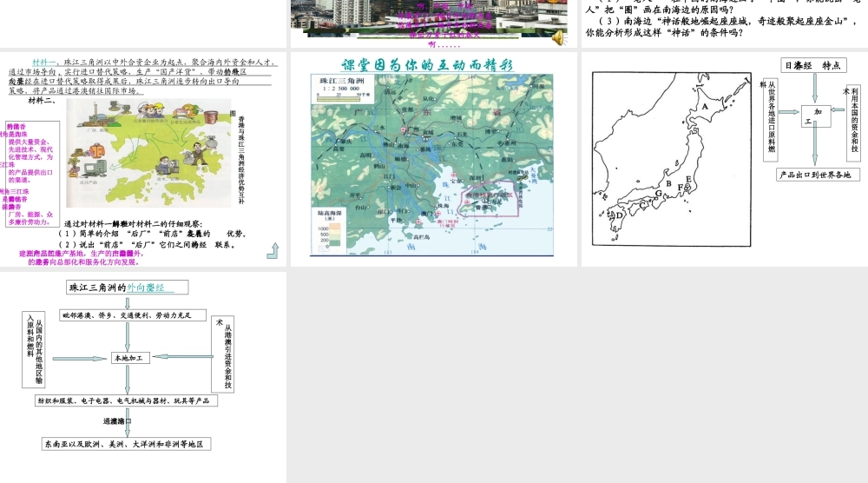Select the city skyline photo slide thumbnail
The height and width of the screenshot is (483, 868).
pos(433,23)
